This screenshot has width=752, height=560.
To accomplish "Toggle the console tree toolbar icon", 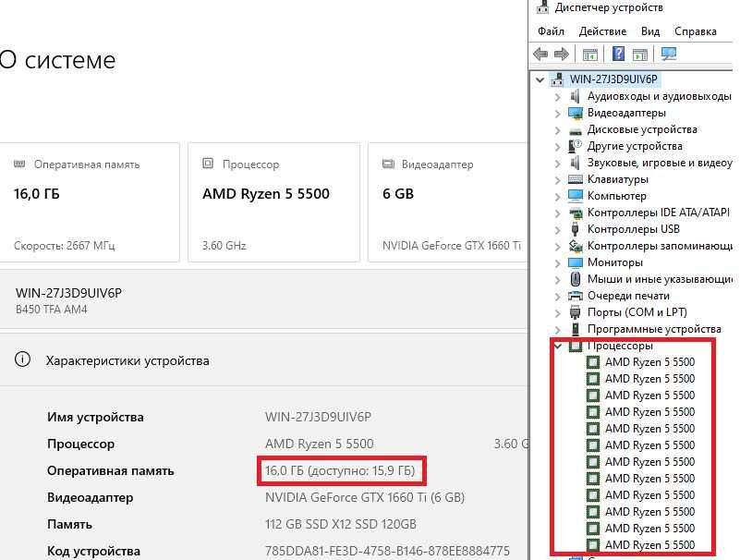I will (590, 55).
